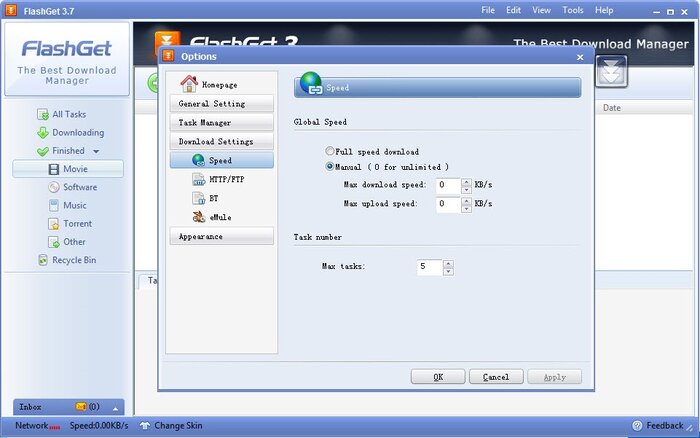The image size is (700, 438).
Task: Open the BT settings page
Action: pyautogui.click(x=205, y=198)
